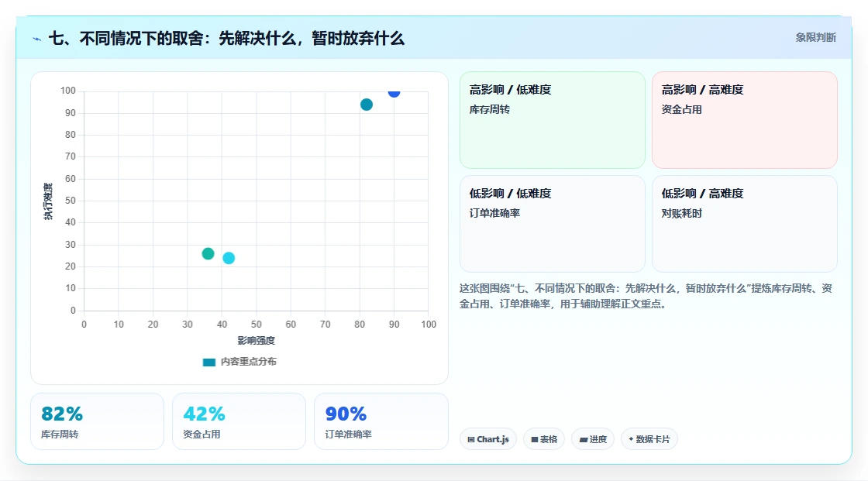Click the section title 七、不同情况下的取舍
This screenshot has width=868, height=481.
click(x=226, y=38)
